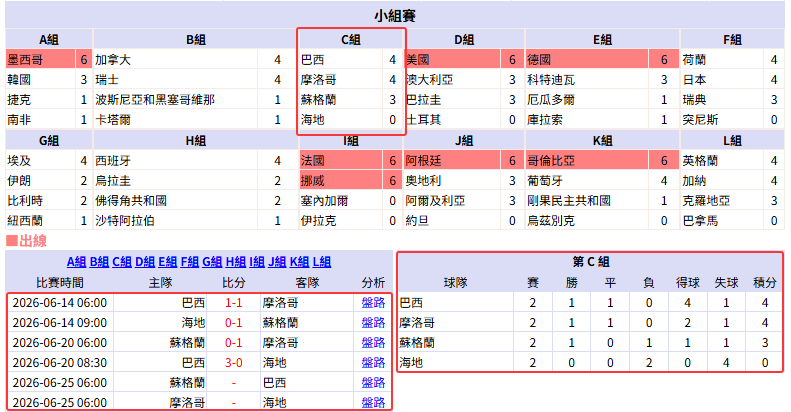Click the 1-1 score of 巴西 vs 摩洛哥

(x=234, y=303)
